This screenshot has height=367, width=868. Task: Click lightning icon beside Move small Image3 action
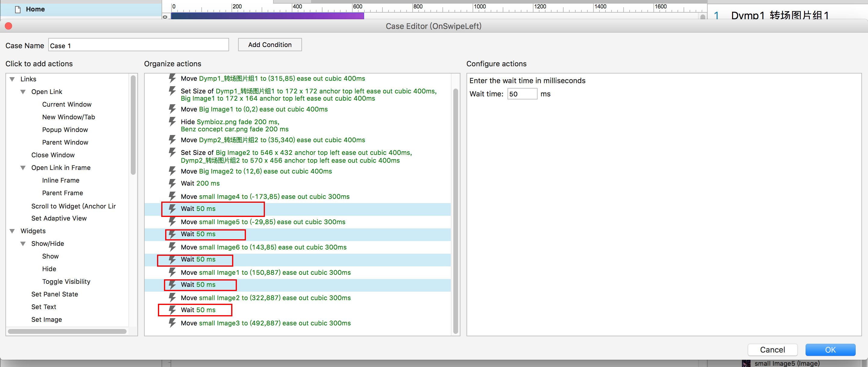[x=172, y=323]
